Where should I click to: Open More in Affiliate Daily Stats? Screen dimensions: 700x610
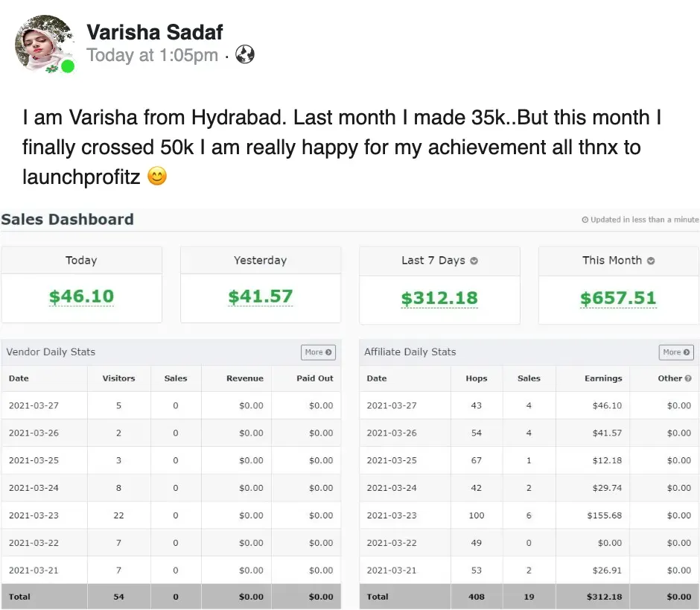pos(676,352)
